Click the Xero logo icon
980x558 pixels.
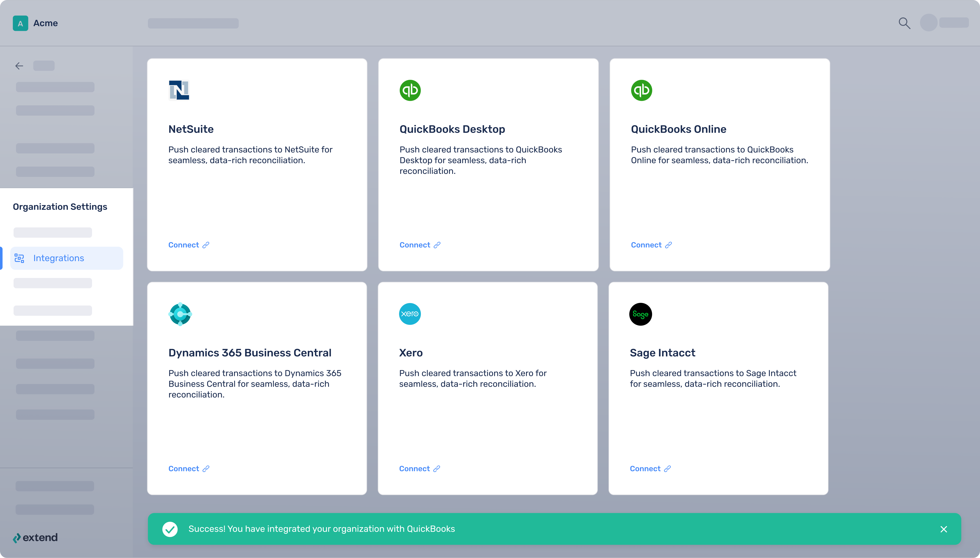coord(410,314)
